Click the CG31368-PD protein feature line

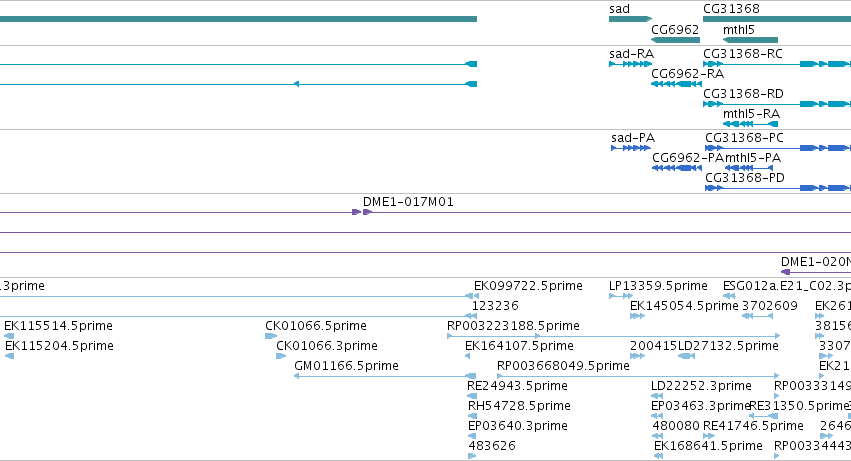tap(778, 188)
